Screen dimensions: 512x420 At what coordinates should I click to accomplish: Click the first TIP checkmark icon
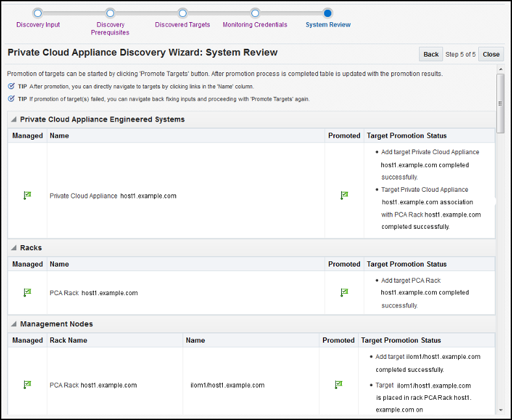pos(11,86)
